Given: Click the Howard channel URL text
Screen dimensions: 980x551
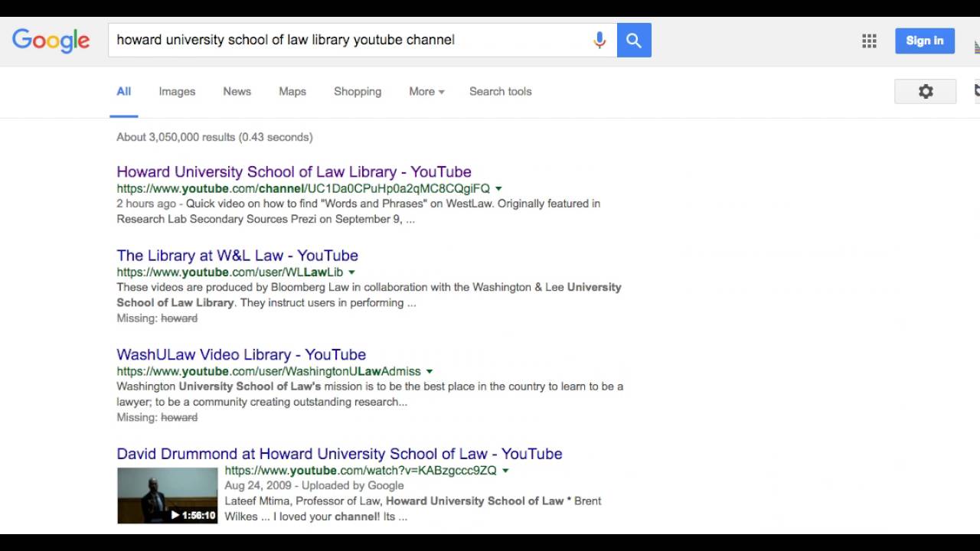Looking at the screenshot, I should click(303, 188).
